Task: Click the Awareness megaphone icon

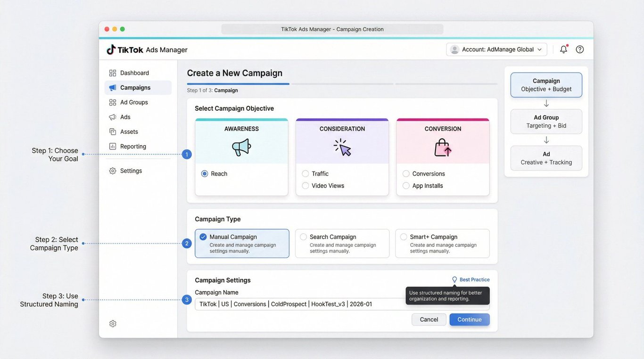Action: [x=241, y=147]
